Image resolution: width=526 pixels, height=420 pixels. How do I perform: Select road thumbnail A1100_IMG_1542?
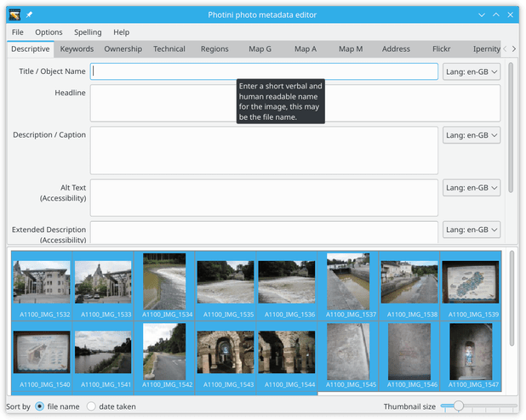tap(164, 356)
